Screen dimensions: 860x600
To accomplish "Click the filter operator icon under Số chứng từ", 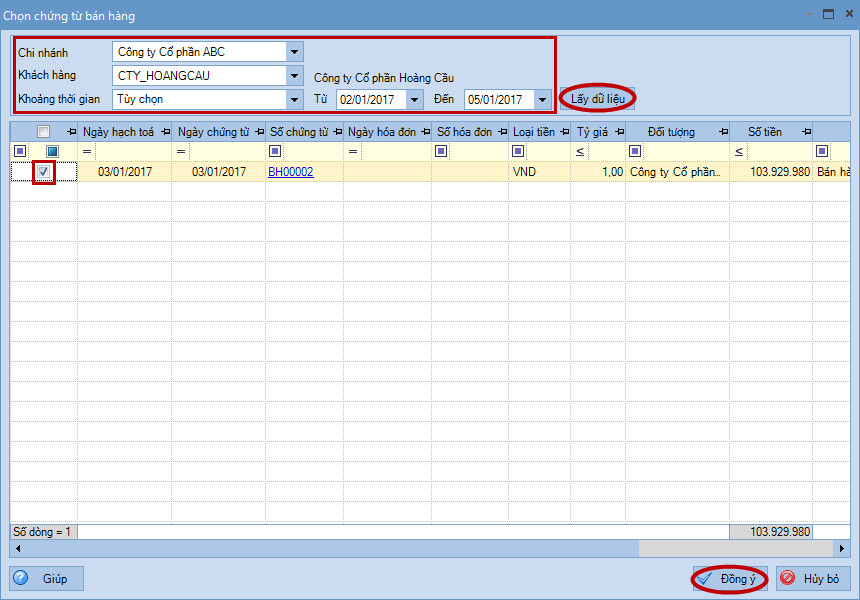I will tap(275, 151).
